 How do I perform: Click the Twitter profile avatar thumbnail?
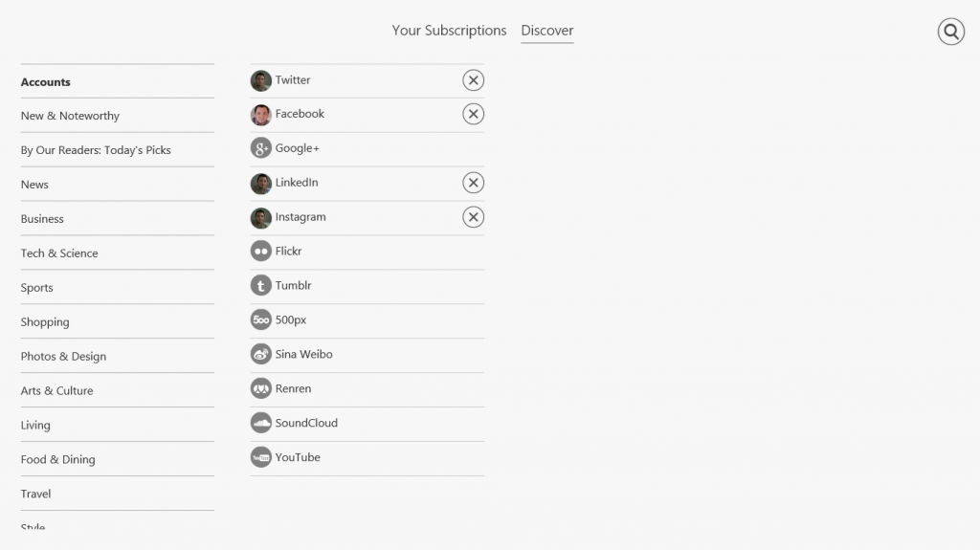pos(260,80)
